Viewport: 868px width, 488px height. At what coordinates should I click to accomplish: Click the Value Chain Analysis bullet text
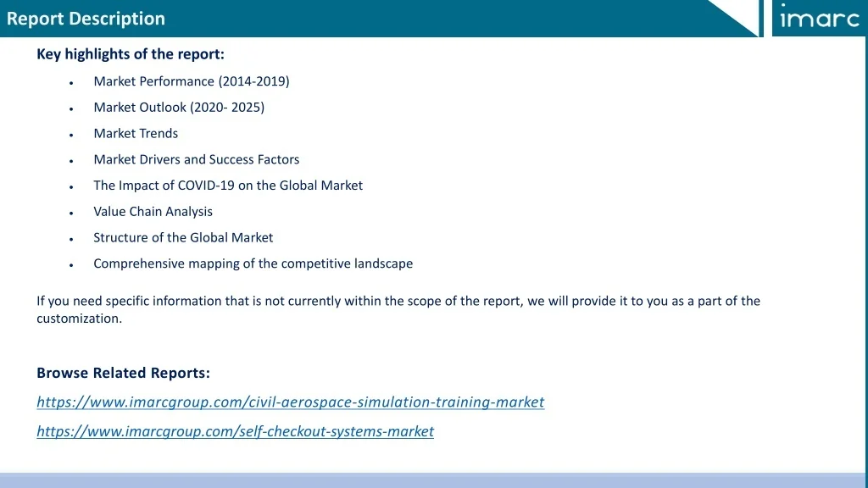tap(153, 212)
